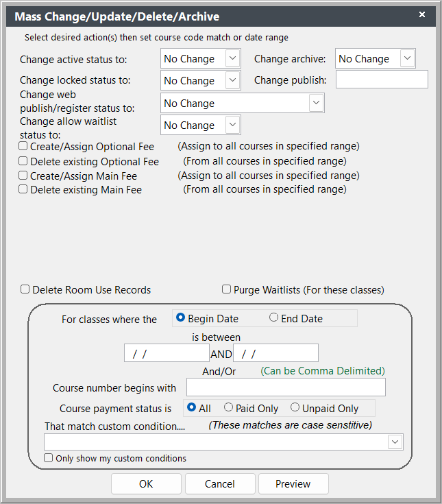Open the Change active status dropdown
This screenshot has width=442, height=504.
[233, 58]
